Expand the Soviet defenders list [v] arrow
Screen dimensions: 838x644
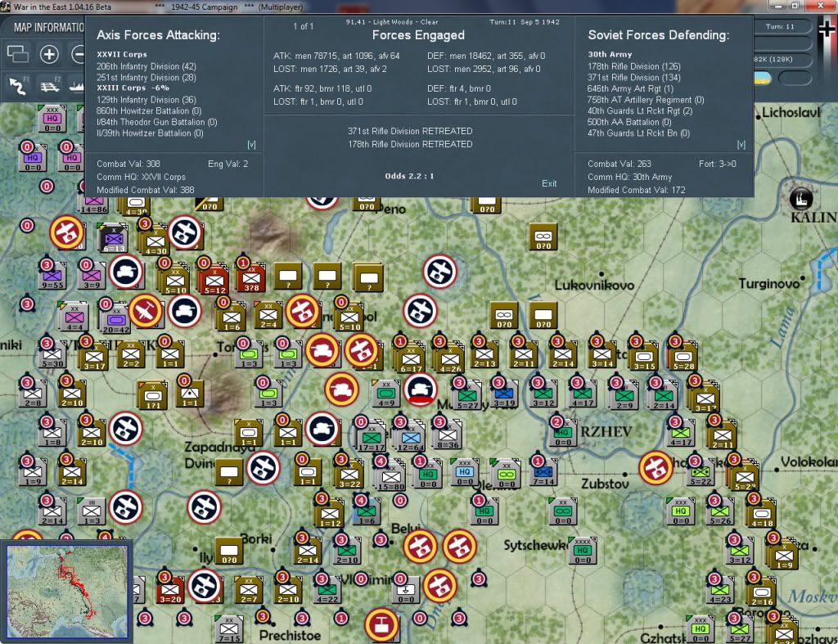click(x=741, y=145)
